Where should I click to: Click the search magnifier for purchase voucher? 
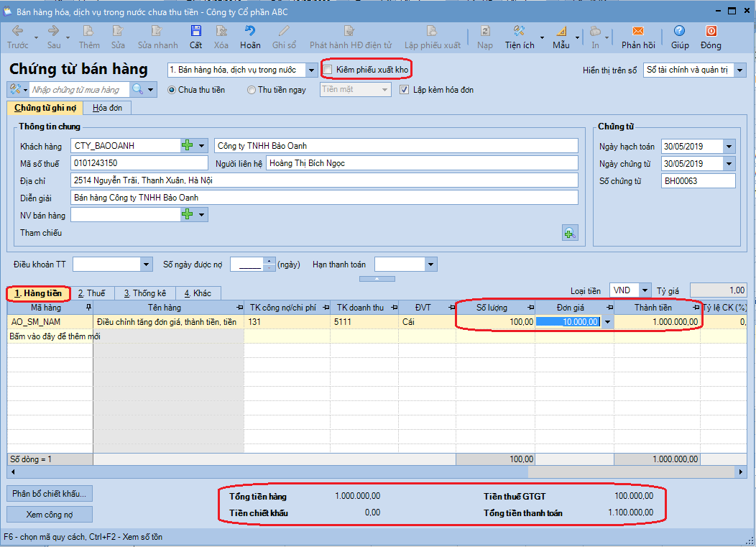138,89
